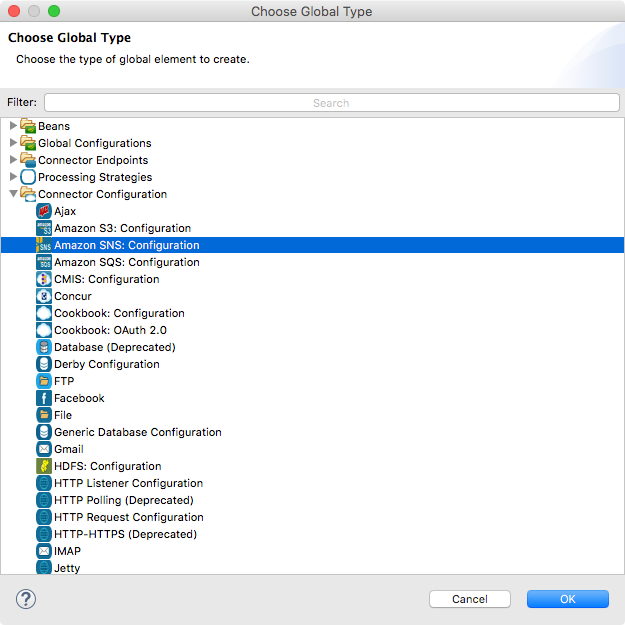Collapse the Connector Configuration node

[x=13, y=194]
